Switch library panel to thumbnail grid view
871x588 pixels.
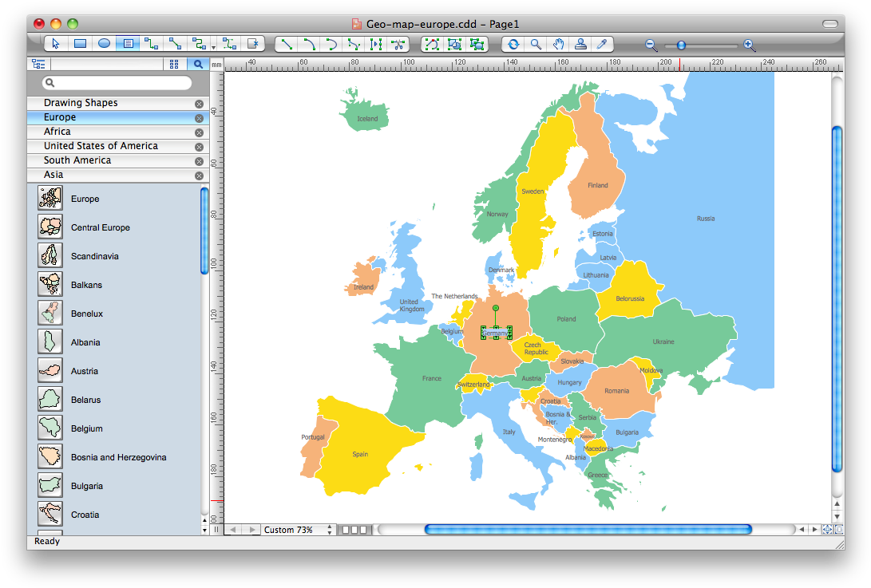174,64
